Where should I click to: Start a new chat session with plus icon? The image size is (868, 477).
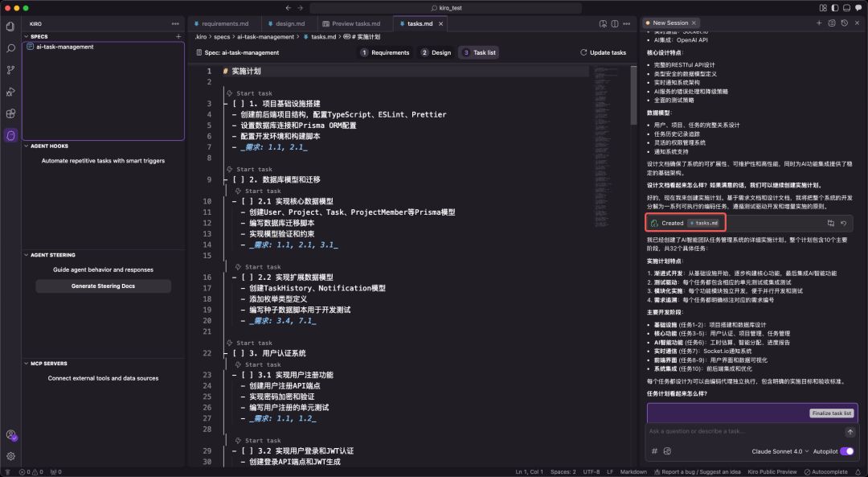point(819,23)
